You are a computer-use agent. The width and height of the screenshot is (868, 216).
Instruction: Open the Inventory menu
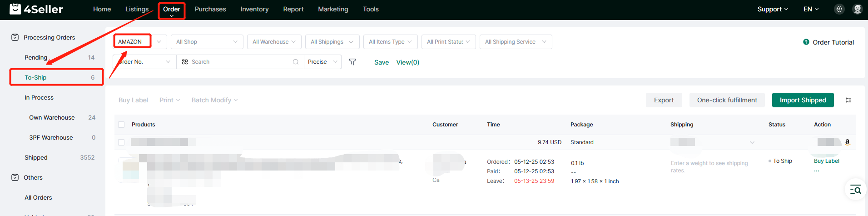[x=254, y=9]
